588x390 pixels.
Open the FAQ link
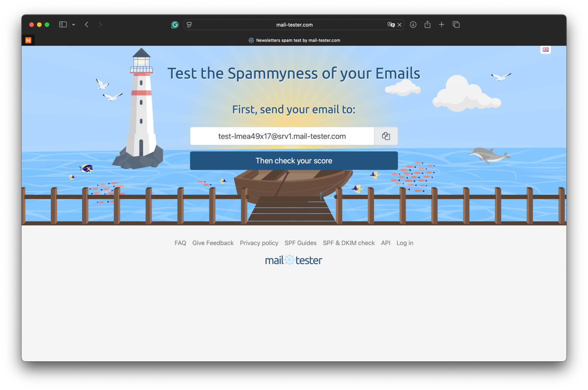pos(180,243)
